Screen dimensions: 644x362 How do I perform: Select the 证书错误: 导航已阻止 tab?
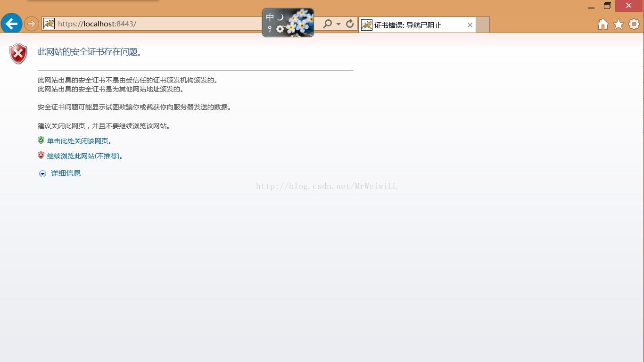[417, 25]
